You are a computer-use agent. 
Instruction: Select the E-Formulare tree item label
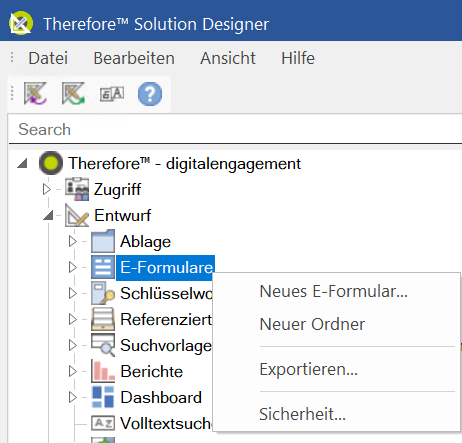point(166,267)
